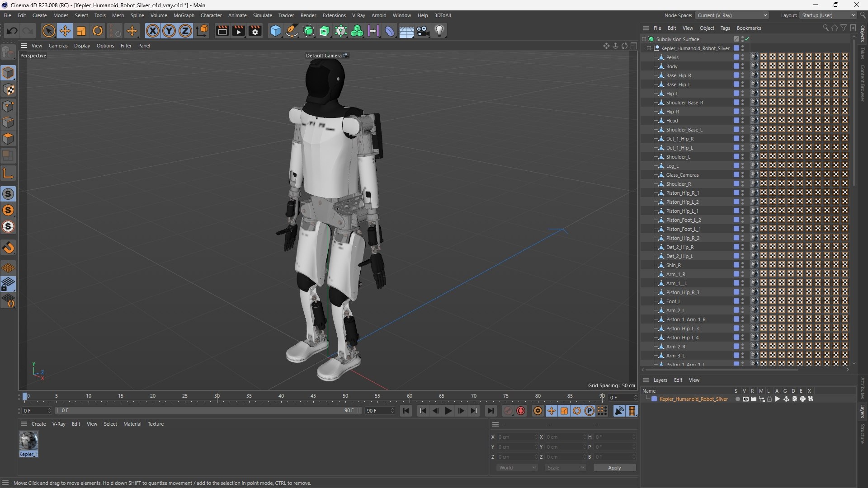
Task: Activate the Rotate tool
Action: [98, 31]
